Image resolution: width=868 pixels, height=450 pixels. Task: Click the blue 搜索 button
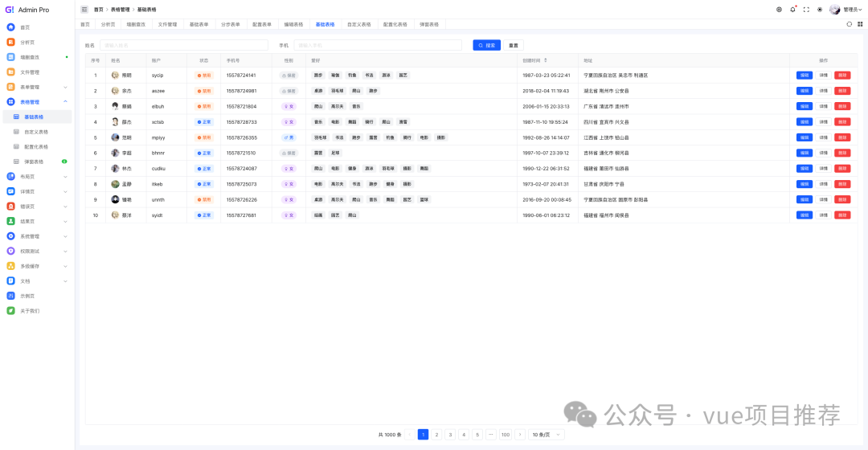pyautogui.click(x=486, y=45)
